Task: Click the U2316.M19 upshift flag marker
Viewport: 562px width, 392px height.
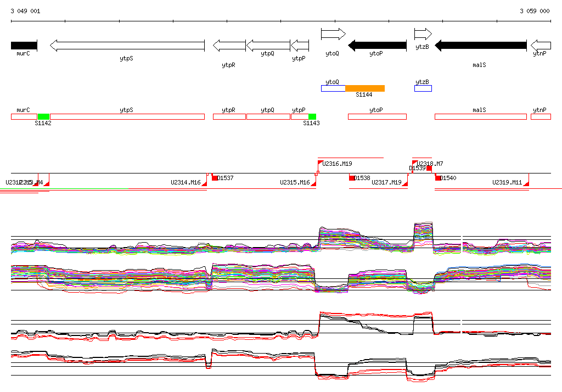Action: 321,163
